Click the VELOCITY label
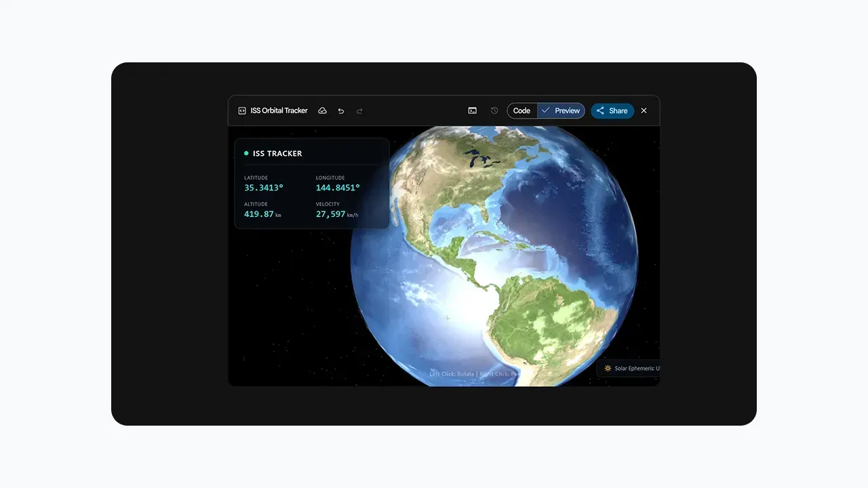Image resolution: width=868 pixels, height=488 pixels. (328, 204)
